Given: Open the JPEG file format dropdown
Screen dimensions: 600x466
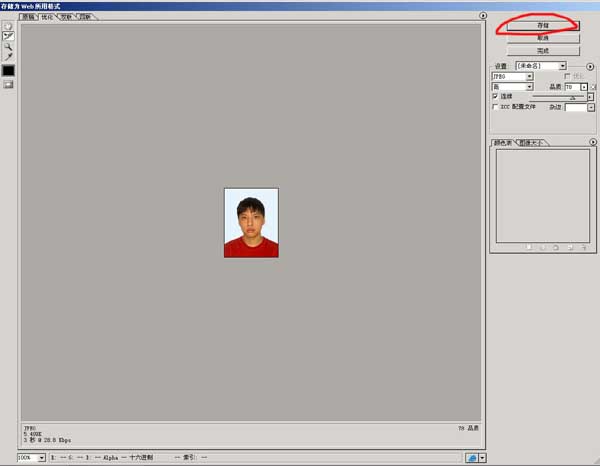Looking at the screenshot, I should tap(529, 76).
